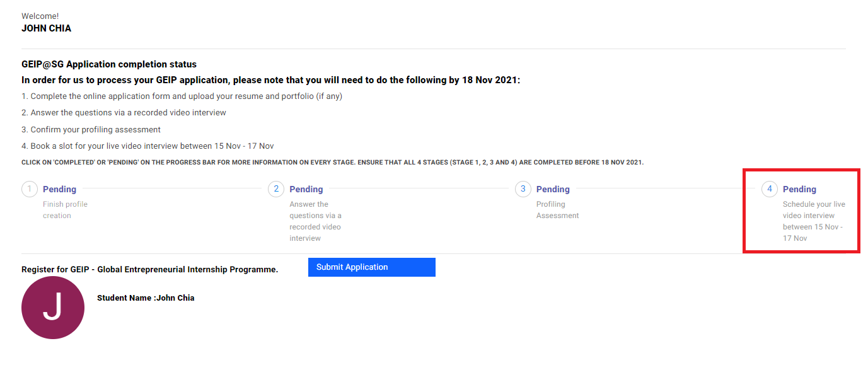
Task: Select the step 3 circle icon
Action: 523,189
